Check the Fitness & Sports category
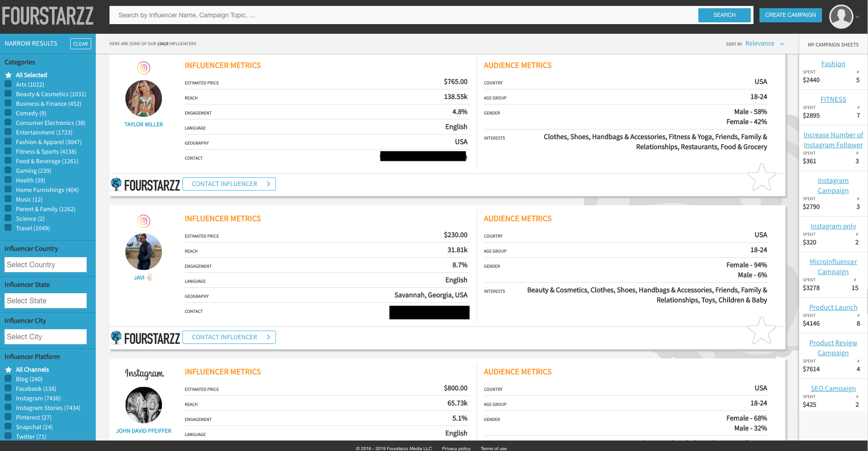The height and width of the screenshot is (451, 868). (x=8, y=151)
